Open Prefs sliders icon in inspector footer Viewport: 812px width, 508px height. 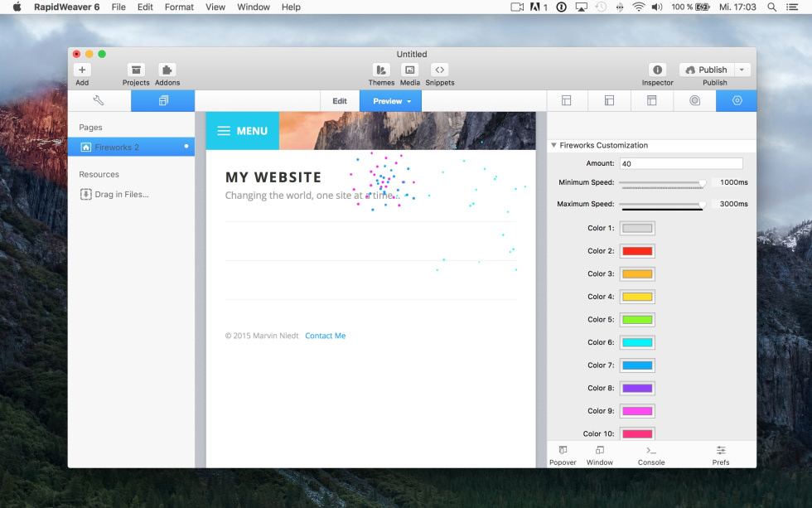pyautogui.click(x=721, y=450)
